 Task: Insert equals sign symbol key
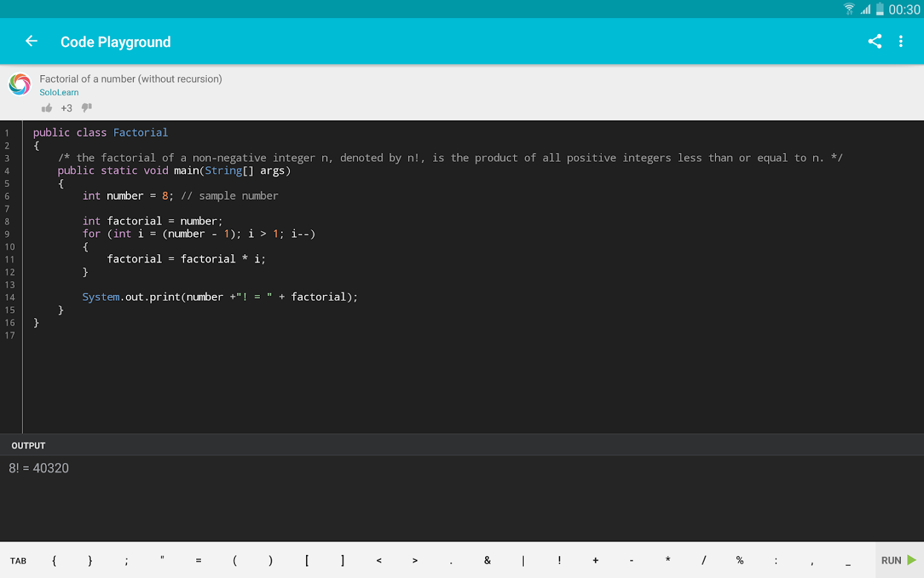point(199,561)
